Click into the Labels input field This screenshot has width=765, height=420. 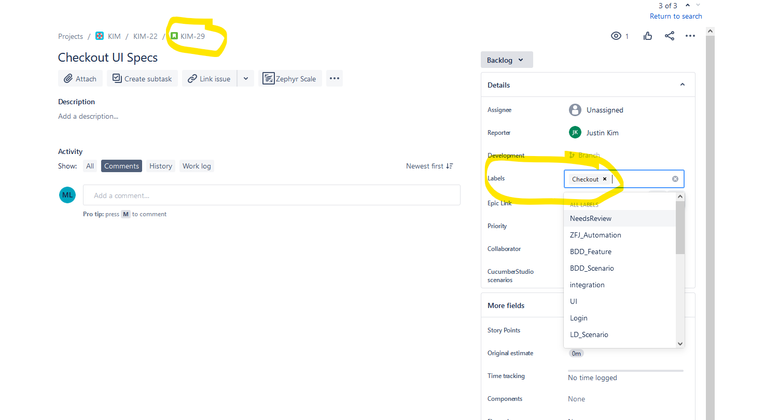point(624,179)
